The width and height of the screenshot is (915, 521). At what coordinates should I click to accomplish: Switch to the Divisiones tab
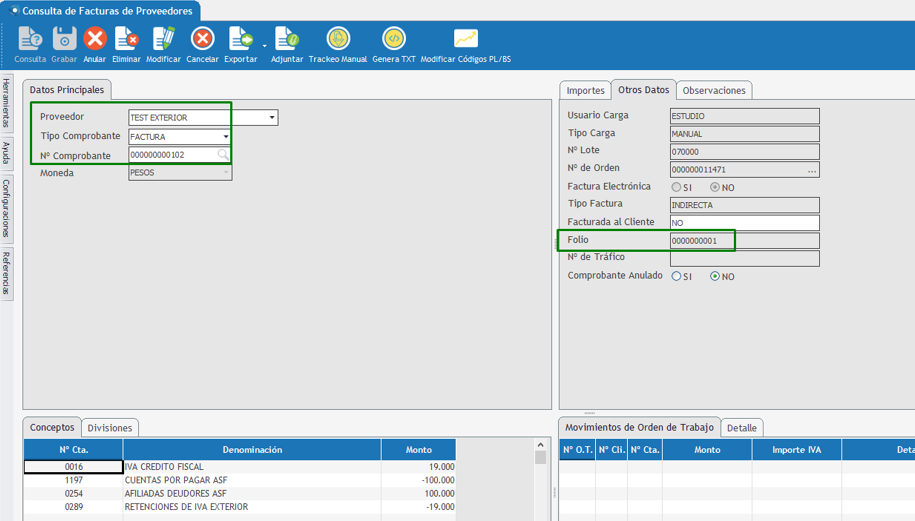click(110, 428)
